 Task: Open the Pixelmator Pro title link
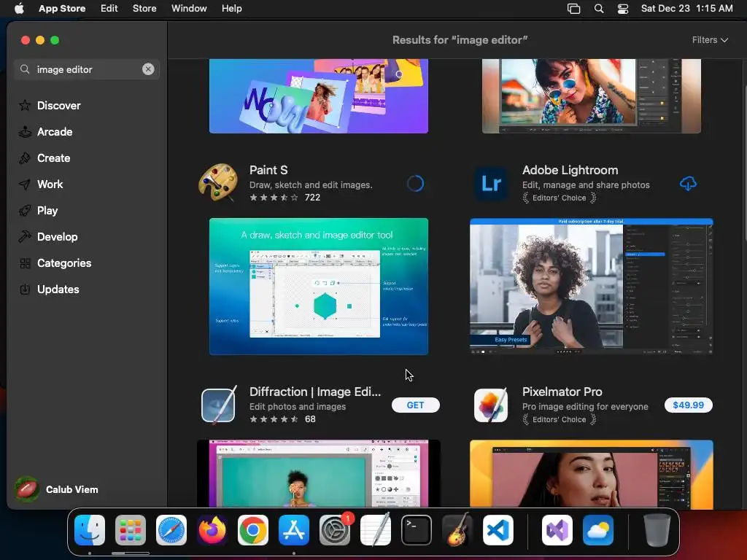pyautogui.click(x=562, y=392)
